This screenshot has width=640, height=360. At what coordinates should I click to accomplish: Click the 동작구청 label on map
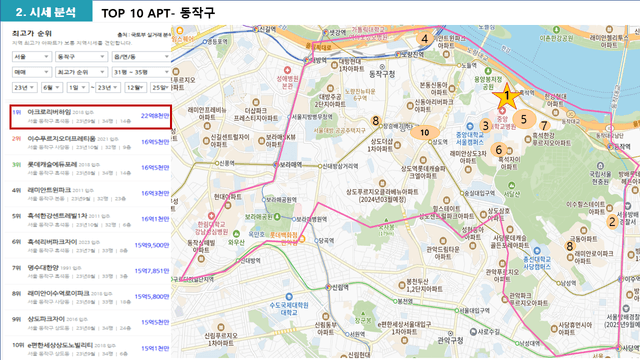click(382, 74)
